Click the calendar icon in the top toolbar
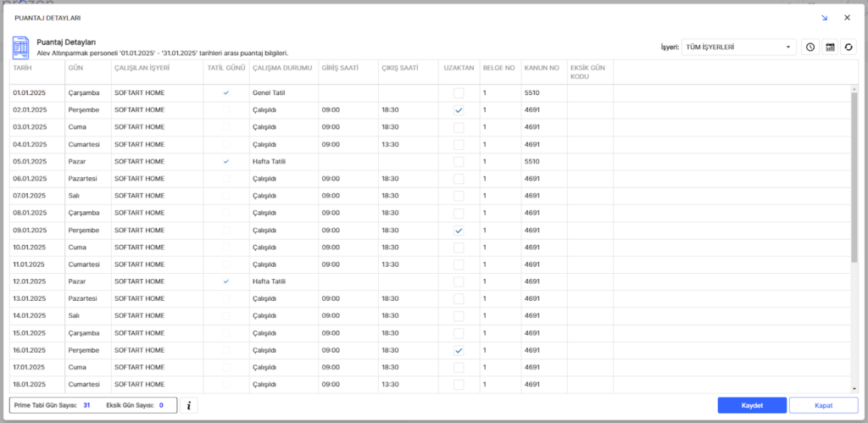 (x=830, y=47)
